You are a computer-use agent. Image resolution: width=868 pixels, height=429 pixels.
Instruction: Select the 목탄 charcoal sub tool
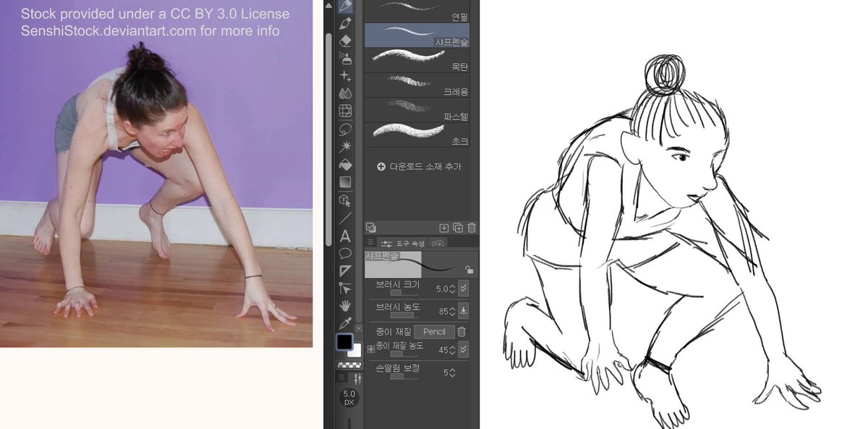[417, 59]
